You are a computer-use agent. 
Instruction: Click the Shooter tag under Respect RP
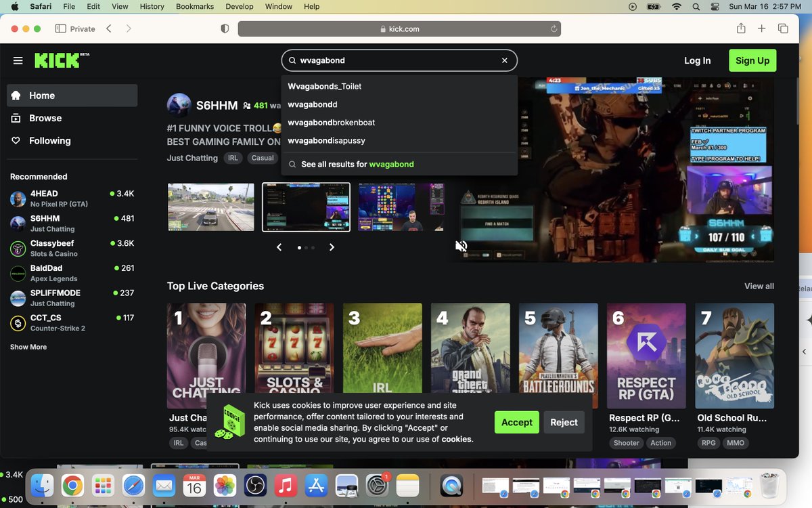click(x=626, y=443)
